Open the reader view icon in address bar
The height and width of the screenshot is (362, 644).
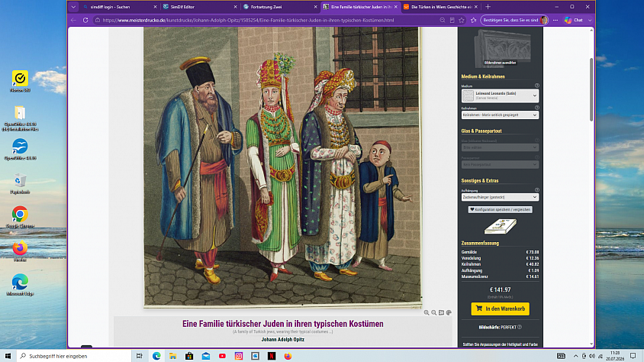(x=452, y=20)
